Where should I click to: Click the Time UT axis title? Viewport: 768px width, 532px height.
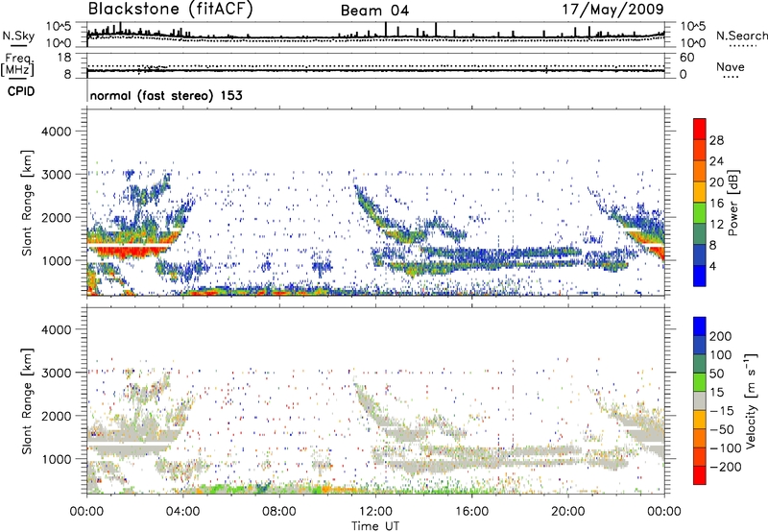[375, 526]
